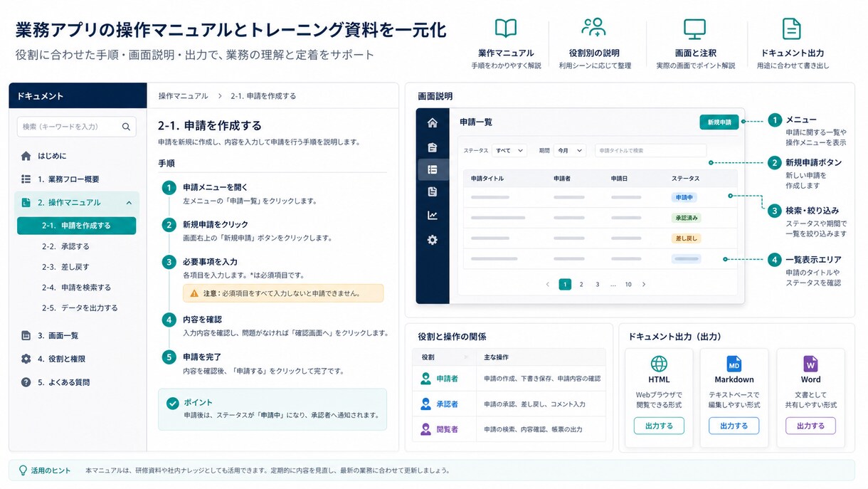This screenshot has height=489, width=868.
Task: Click the HTML globe icon
Action: point(659,364)
